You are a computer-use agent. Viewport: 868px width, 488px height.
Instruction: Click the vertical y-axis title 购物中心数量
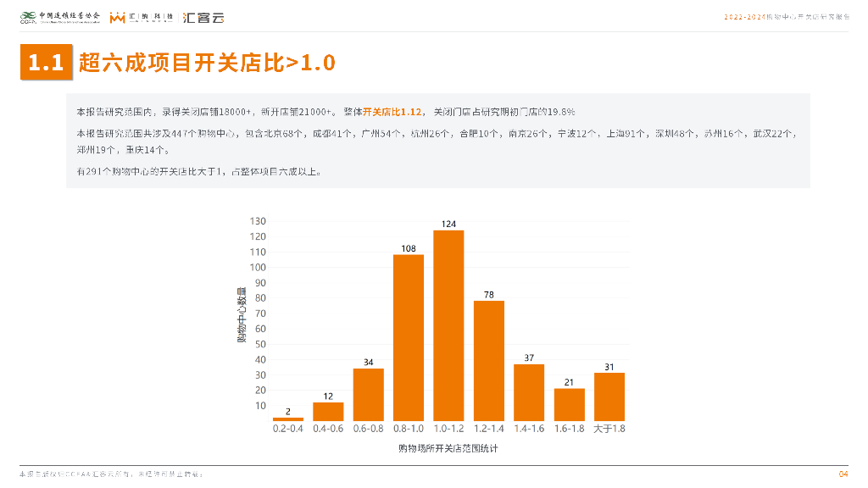tap(242, 315)
